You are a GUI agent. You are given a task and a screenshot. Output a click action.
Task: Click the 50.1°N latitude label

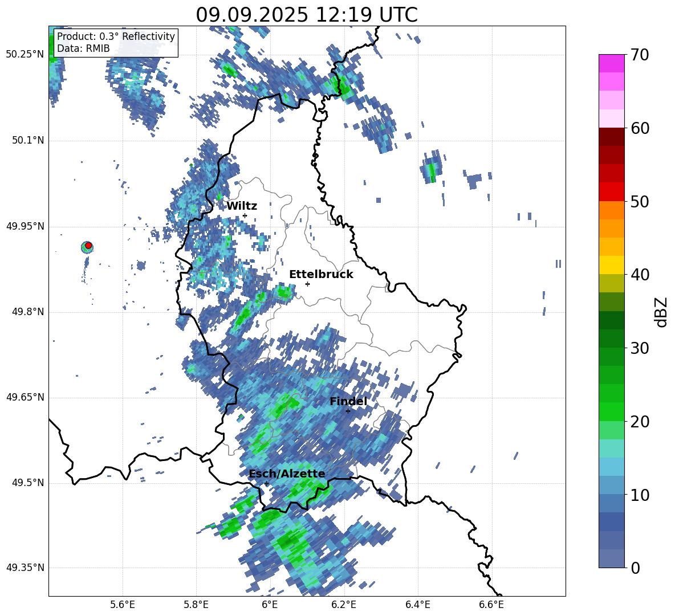(x=28, y=141)
